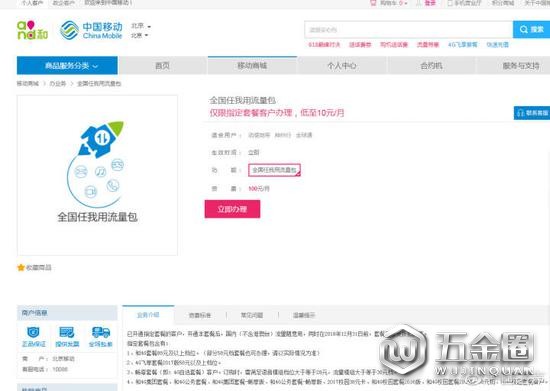Click the 登录 login link

pos(430,3)
